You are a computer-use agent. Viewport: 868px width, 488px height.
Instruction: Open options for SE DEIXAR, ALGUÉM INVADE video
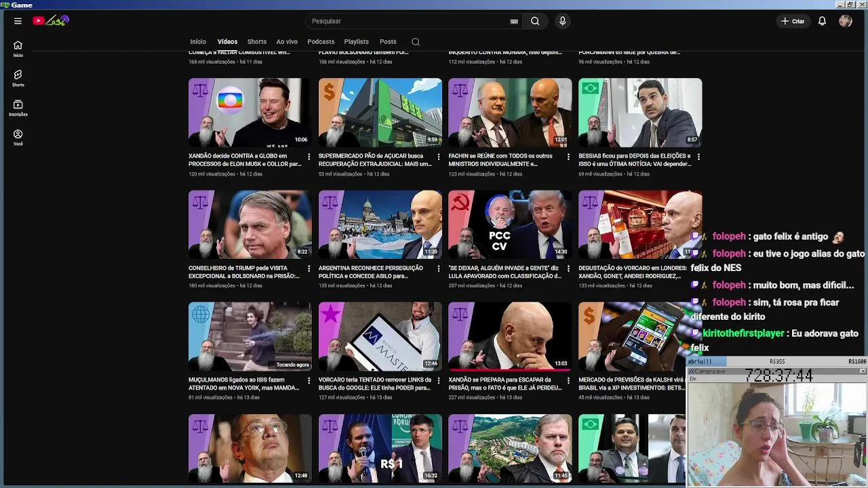569,268
